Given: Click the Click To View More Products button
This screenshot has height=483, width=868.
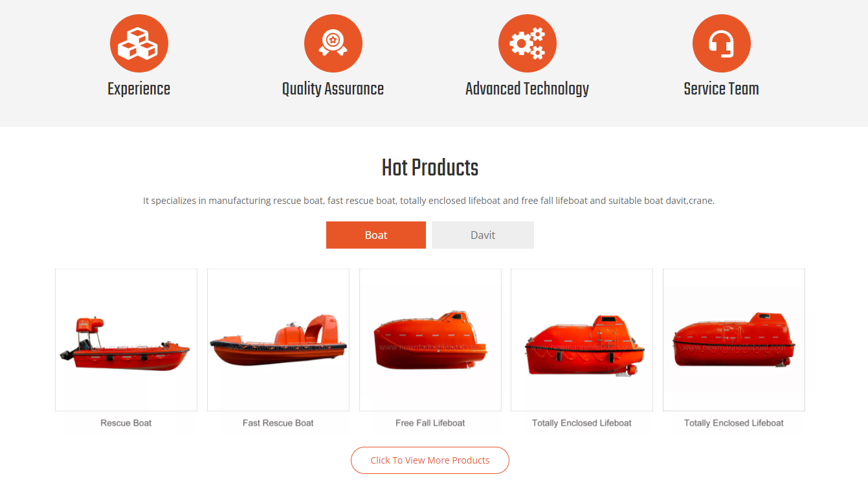Looking at the screenshot, I should (430, 460).
